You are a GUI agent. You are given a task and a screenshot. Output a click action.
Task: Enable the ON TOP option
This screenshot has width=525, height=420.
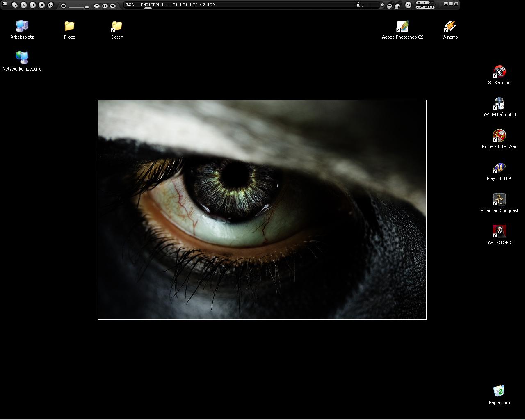[x=423, y=2]
